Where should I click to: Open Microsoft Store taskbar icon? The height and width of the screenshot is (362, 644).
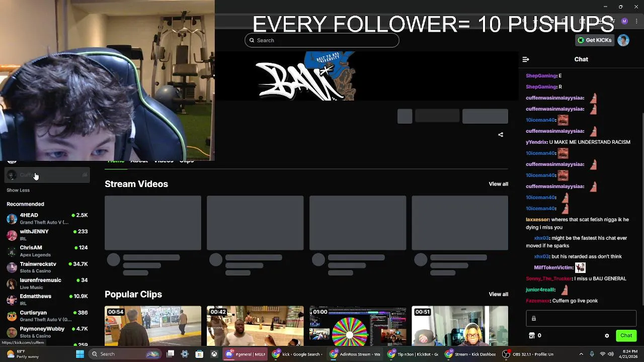pos(199,354)
